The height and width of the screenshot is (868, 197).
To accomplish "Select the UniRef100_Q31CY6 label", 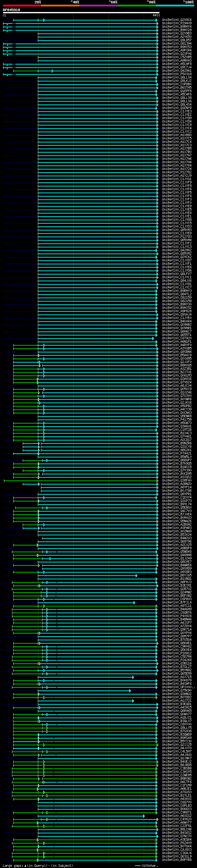I will pos(177,446).
